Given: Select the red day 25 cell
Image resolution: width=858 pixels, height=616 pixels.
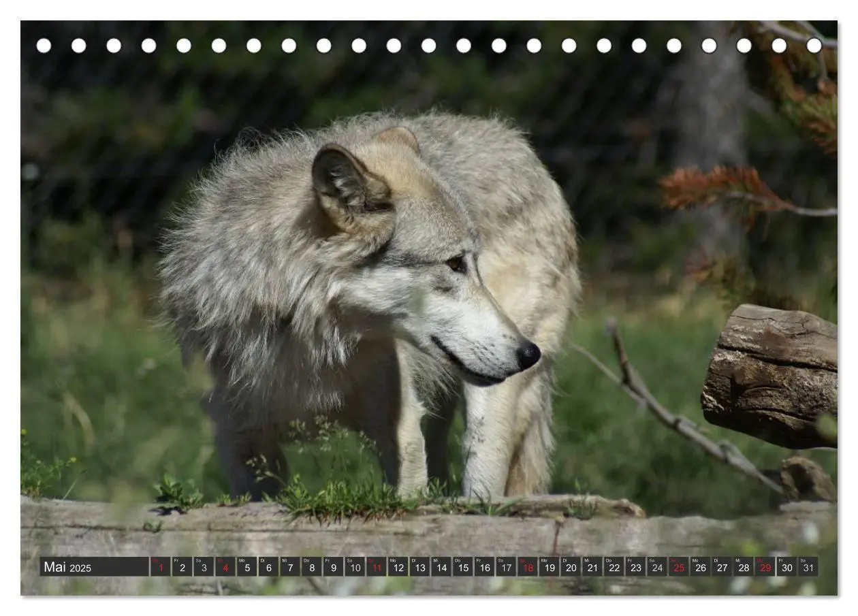Looking at the screenshot, I should 679,567.
